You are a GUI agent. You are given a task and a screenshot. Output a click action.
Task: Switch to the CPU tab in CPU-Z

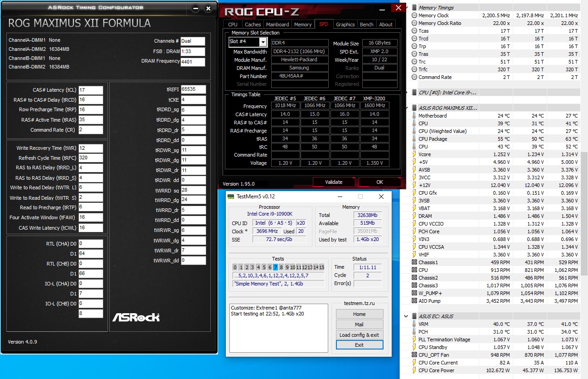click(233, 25)
